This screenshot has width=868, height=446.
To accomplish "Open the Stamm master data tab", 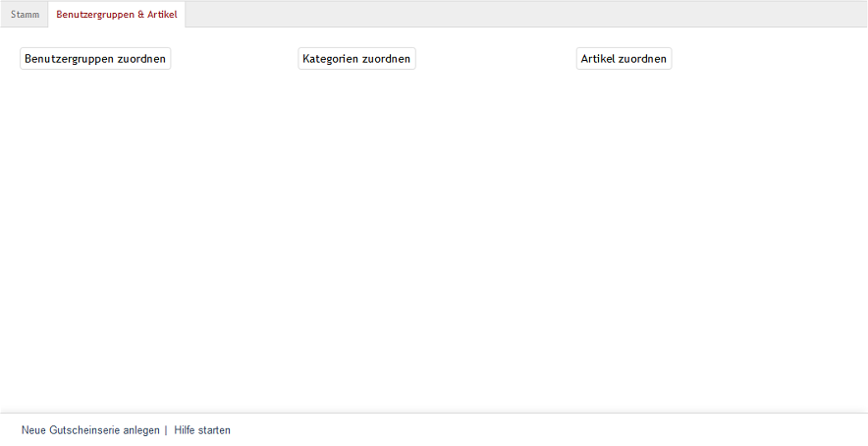I will tap(26, 15).
